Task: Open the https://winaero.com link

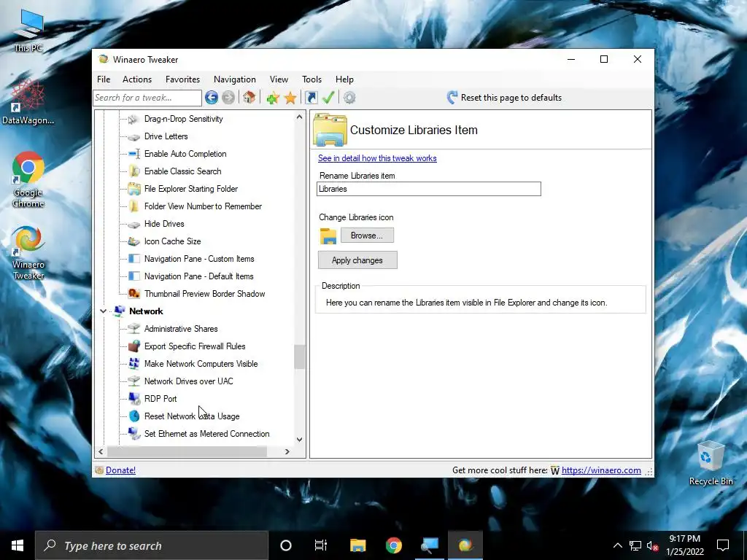Action: tap(601, 470)
